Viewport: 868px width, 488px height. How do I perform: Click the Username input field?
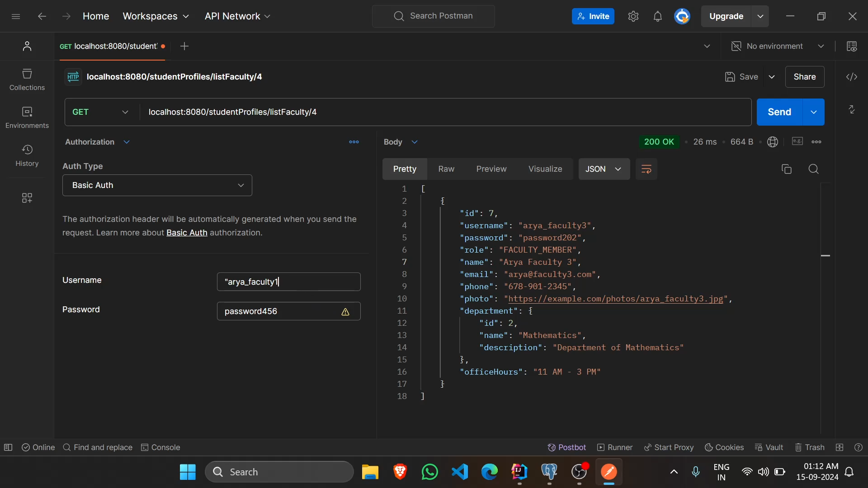click(289, 282)
